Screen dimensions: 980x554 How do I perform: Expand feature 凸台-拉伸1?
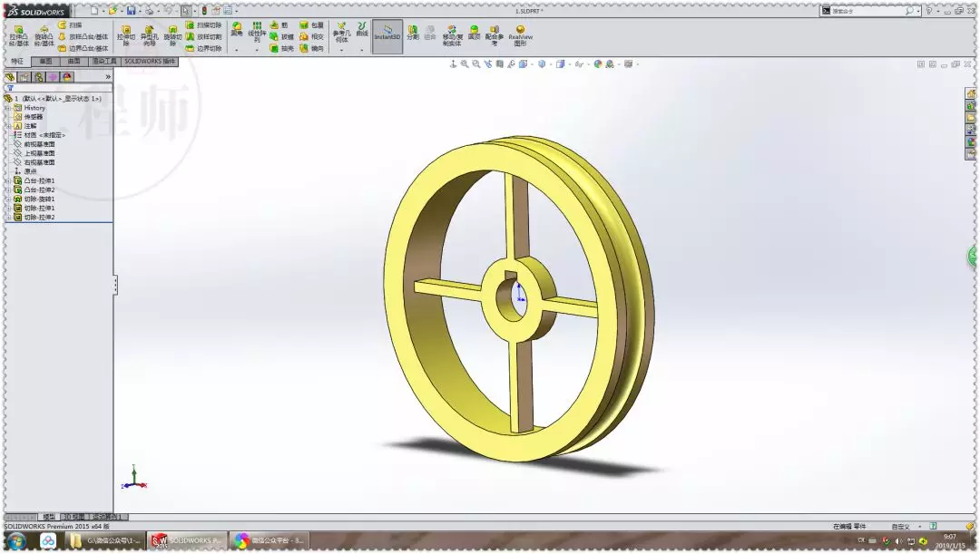8,180
